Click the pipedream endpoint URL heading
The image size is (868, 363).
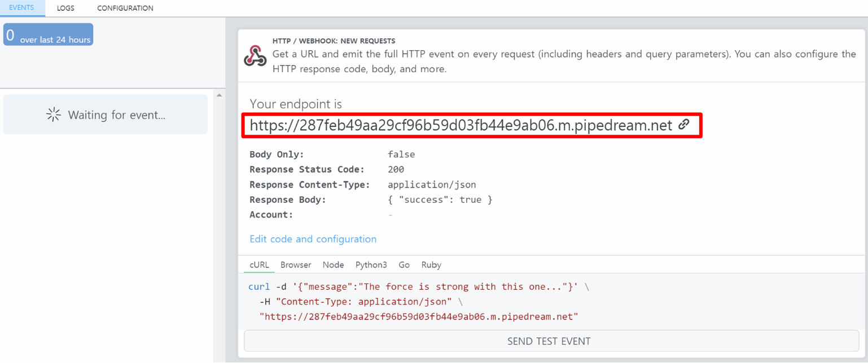[461, 125]
